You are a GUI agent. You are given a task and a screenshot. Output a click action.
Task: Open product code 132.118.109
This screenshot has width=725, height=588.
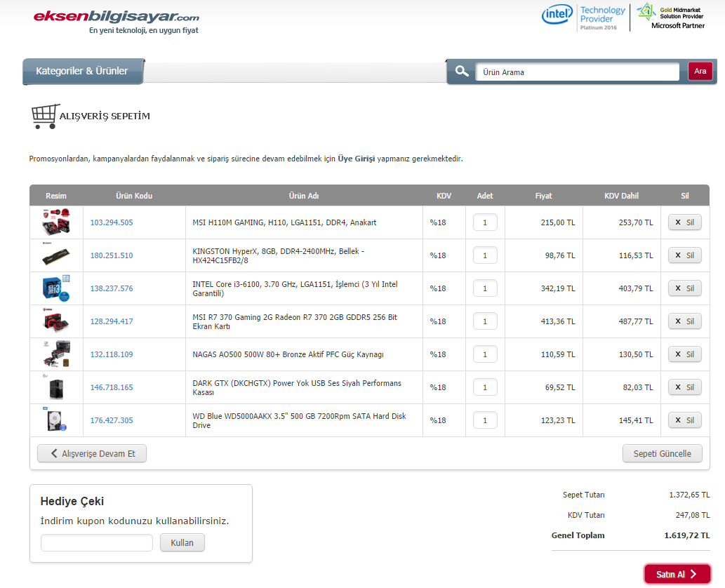tap(112, 354)
